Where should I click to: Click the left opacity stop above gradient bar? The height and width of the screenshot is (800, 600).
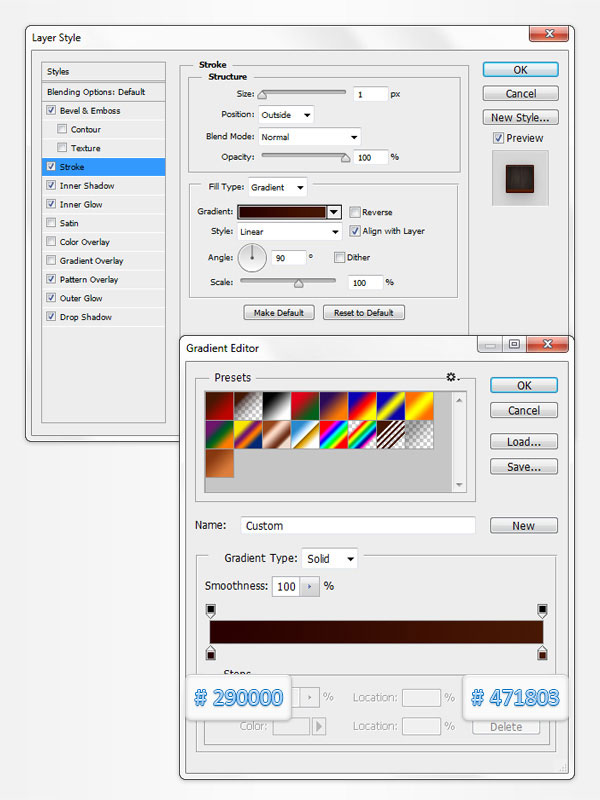click(x=211, y=611)
